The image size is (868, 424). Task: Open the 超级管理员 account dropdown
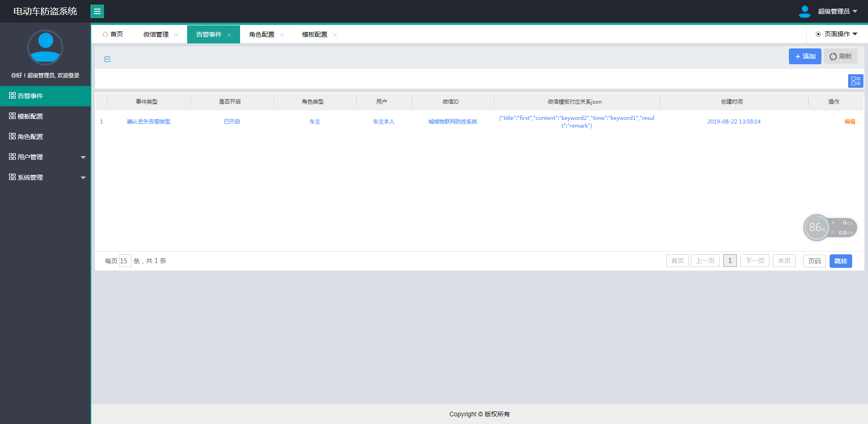click(x=838, y=11)
